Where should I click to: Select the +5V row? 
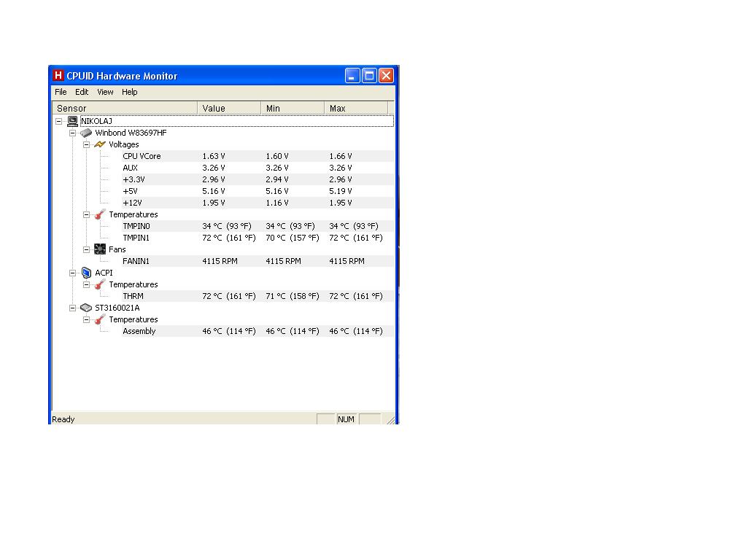258,191
